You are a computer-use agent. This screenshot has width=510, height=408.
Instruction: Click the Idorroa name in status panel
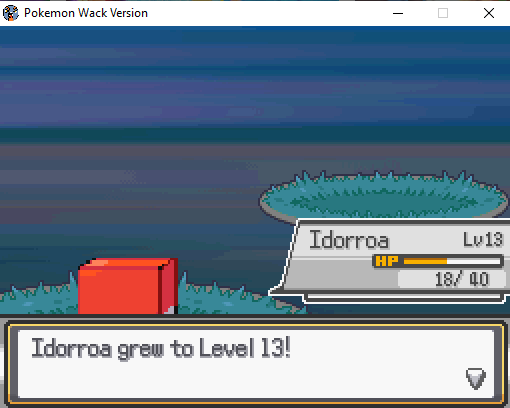[349, 240]
